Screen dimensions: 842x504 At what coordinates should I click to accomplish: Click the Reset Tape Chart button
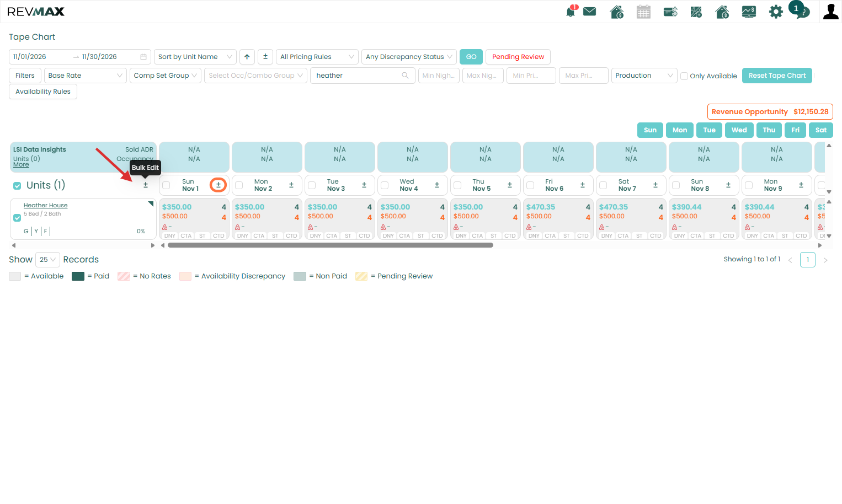click(777, 76)
